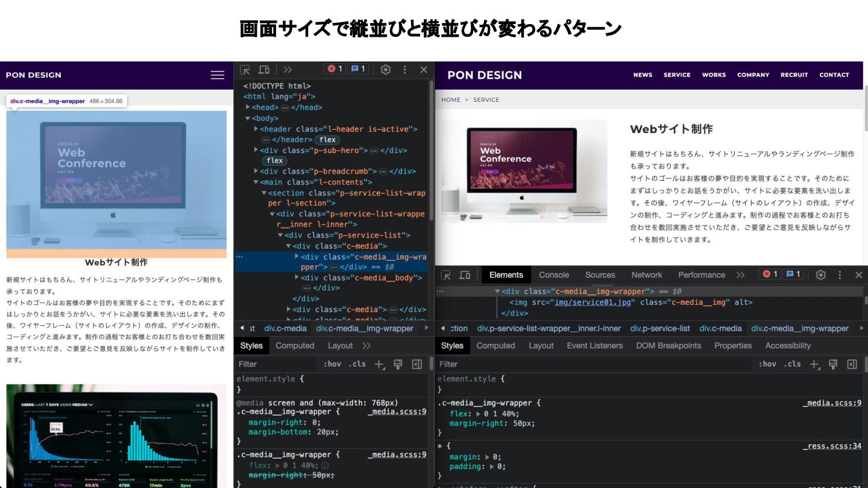The width and height of the screenshot is (868, 488).
Task: Open _ress.scss:34 source link
Action: coord(832,446)
